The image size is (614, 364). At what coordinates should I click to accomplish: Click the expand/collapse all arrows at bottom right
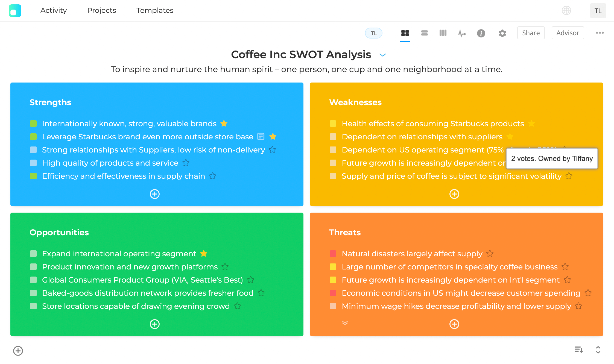[x=598, y=350]
